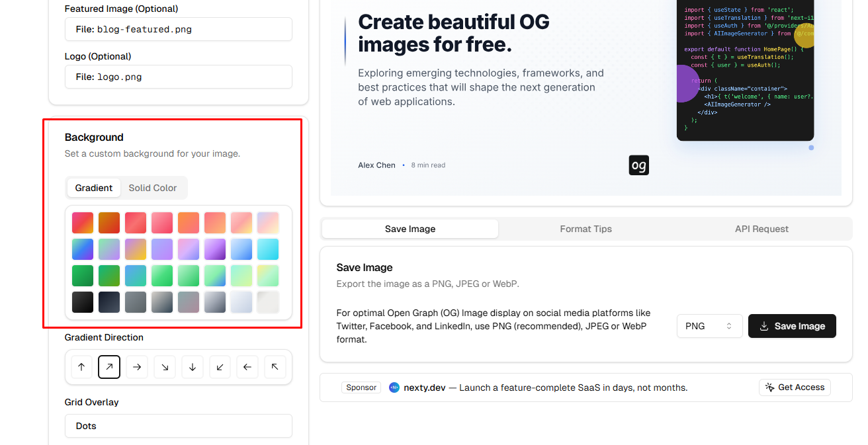Open the PNG format dropdown

[709, 326]
